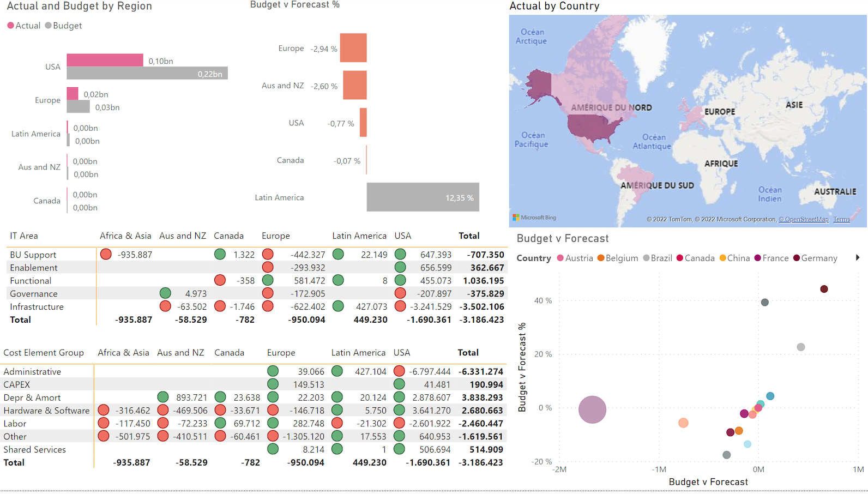Click Latin America label in Budget v Forecast %
Viewport: 868px width, 494px height.
(x=279, y=197)
